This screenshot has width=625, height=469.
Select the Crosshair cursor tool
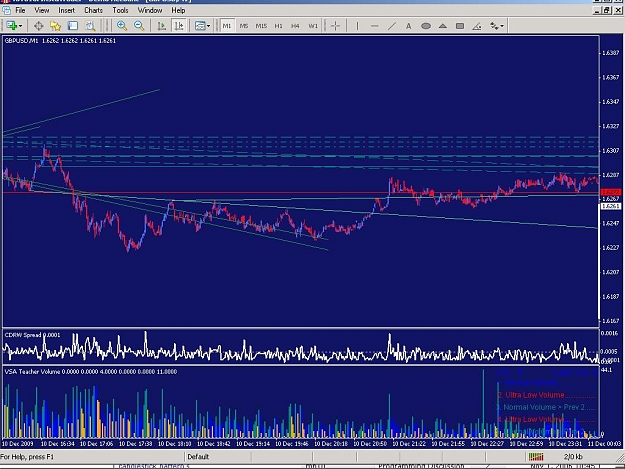coord(335,26)
